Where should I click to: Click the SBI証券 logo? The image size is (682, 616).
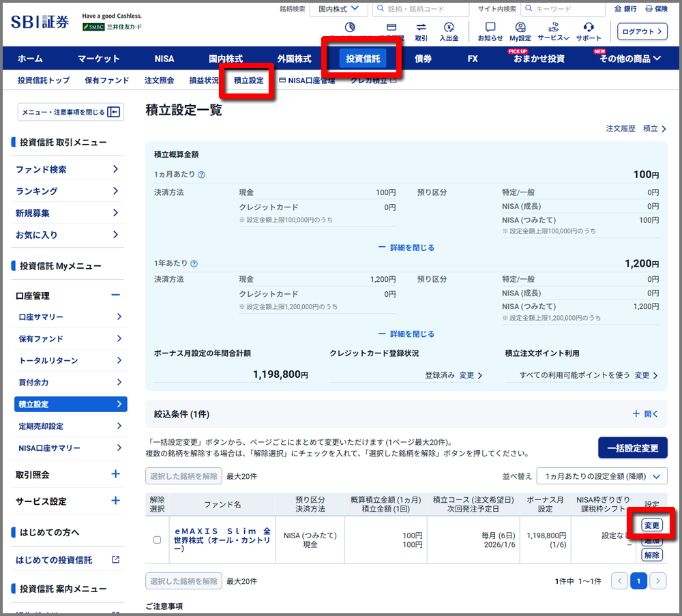pos(40,22)
